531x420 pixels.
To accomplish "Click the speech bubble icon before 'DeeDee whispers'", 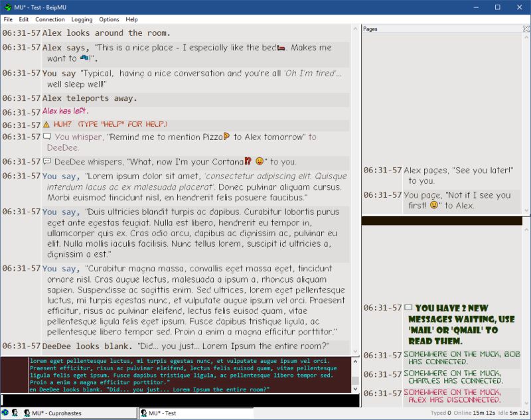I will 47,161.
